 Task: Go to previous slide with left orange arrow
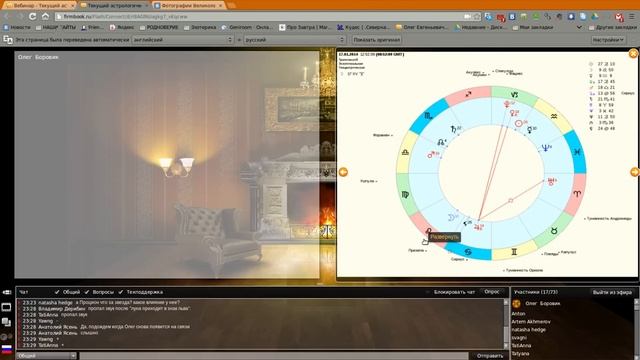343,172
